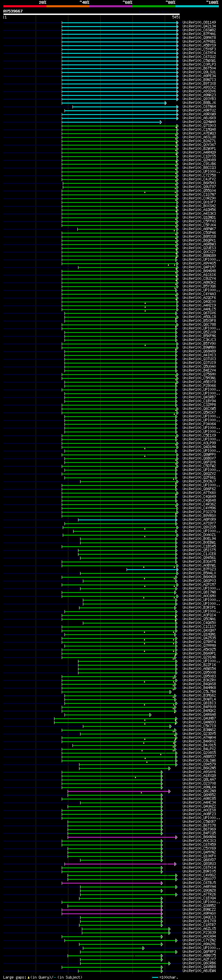Click the UniRef100_P23639 label
Image resolution: width=222 pixels, height=980 pixels.
tap(199, 932)
